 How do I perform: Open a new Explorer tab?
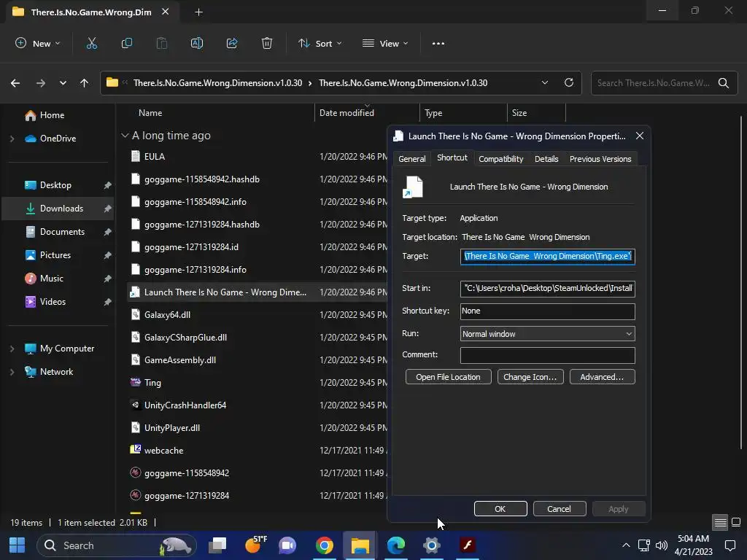pos(198,12)
